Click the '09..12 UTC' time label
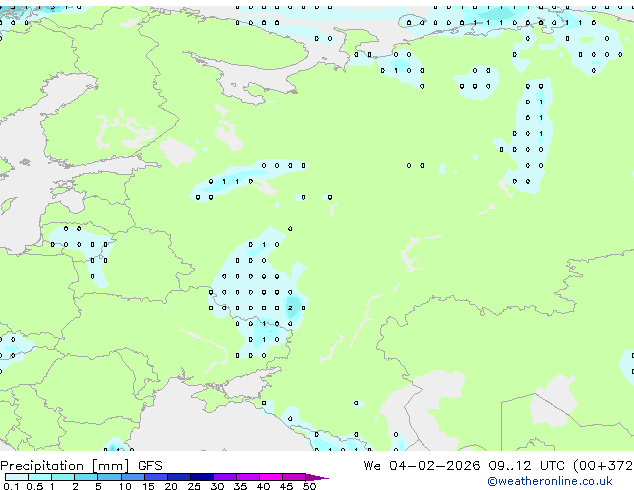This screenshot has width=634, height=490. click(x=526, y=466)
